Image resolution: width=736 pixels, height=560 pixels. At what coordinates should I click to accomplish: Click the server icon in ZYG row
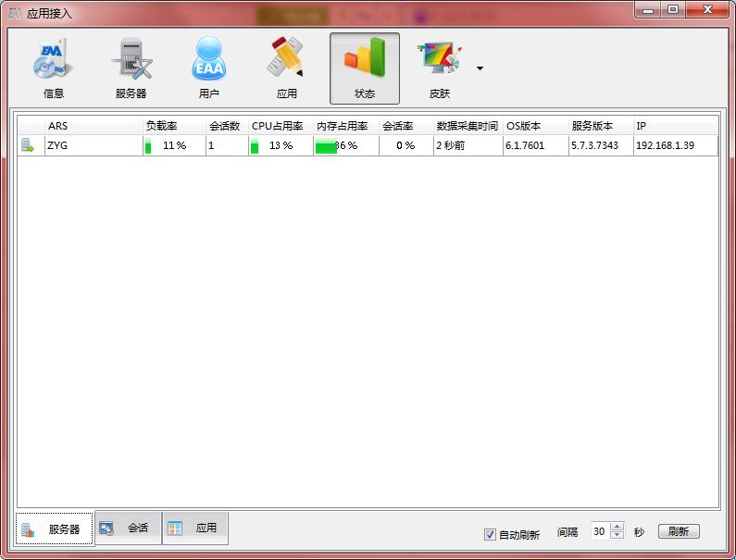click(x=29, y=145)
